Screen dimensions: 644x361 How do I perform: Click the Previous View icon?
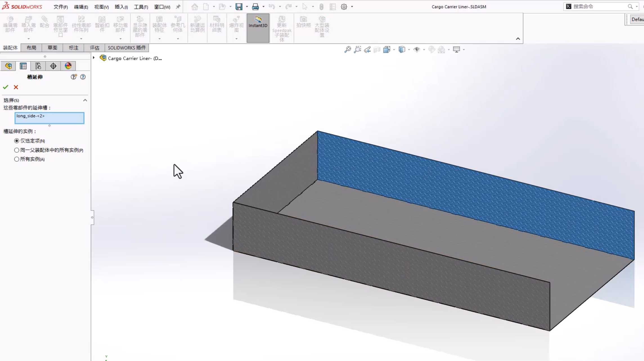click(367, 50)
